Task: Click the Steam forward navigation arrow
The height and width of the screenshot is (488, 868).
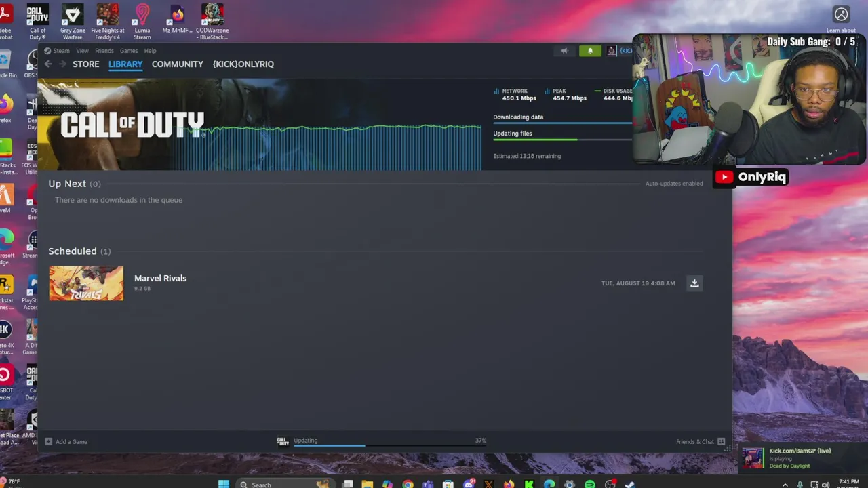Action: point(62,64)
